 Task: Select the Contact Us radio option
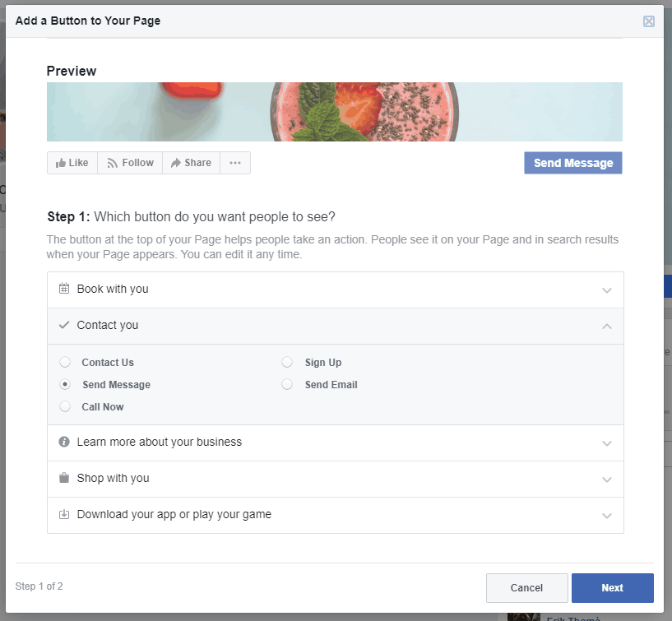(x=66, y=363)
